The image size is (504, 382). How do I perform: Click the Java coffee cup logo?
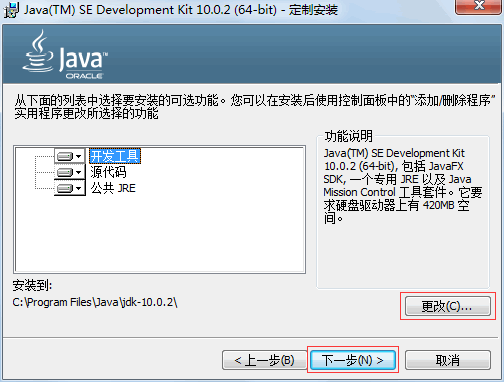click(38, 51)
